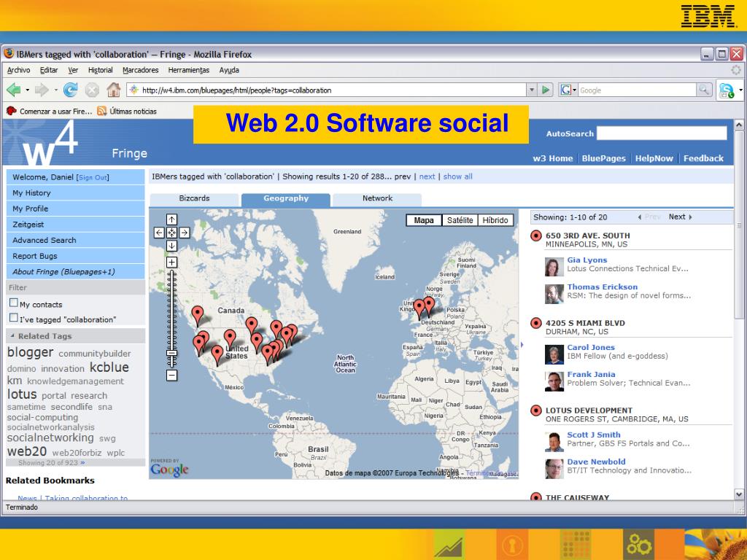Select the Geography tab
This screenshot has width=747, height=560.
click(x=286, y=198)
